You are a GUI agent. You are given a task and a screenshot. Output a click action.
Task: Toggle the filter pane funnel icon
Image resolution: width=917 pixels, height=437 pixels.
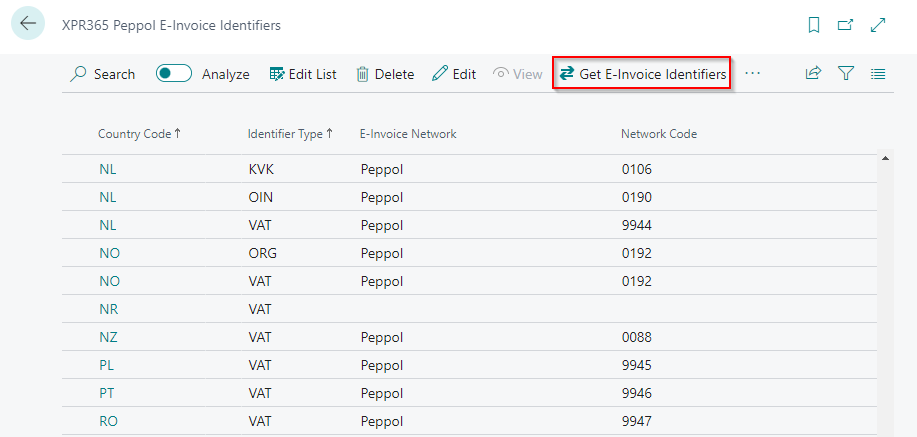pos(846,74)
